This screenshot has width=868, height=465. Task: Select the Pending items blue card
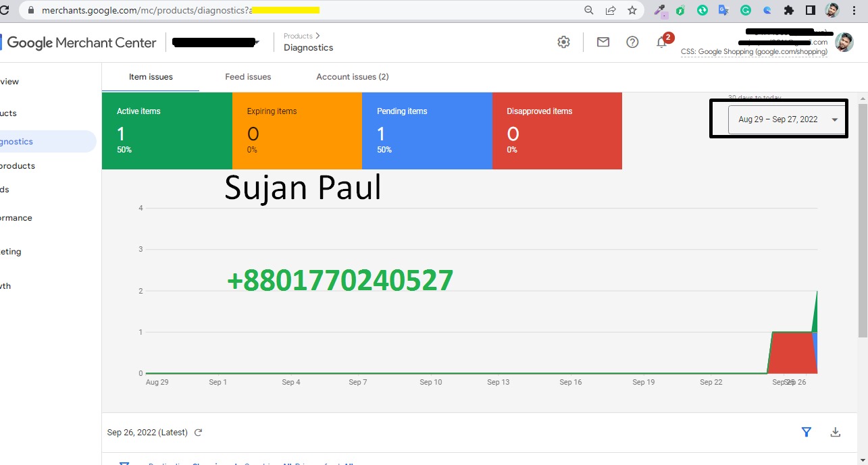427,131
